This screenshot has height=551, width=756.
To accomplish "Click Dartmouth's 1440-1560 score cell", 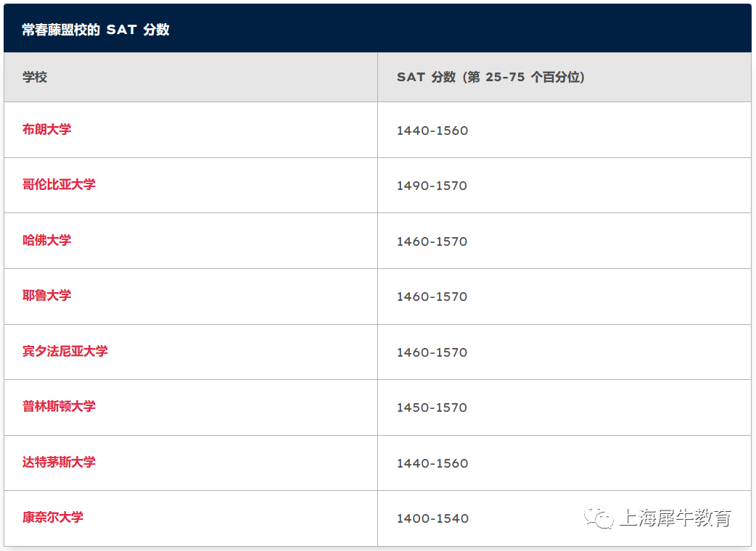I will 432,463.
